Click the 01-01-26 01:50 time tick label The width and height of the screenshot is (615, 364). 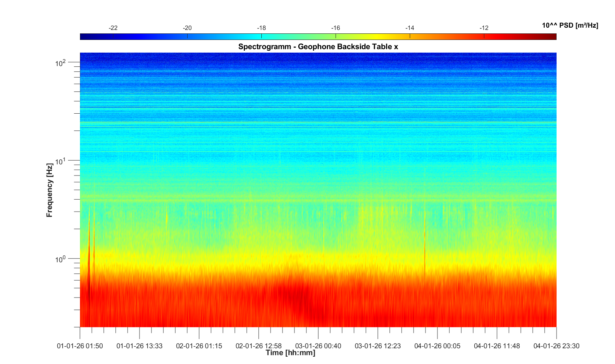(80, 346)
